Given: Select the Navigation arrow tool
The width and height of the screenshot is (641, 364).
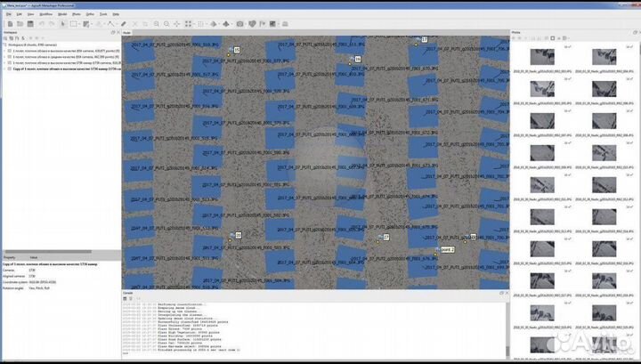Looking at the screenshot, I should 62,24.
